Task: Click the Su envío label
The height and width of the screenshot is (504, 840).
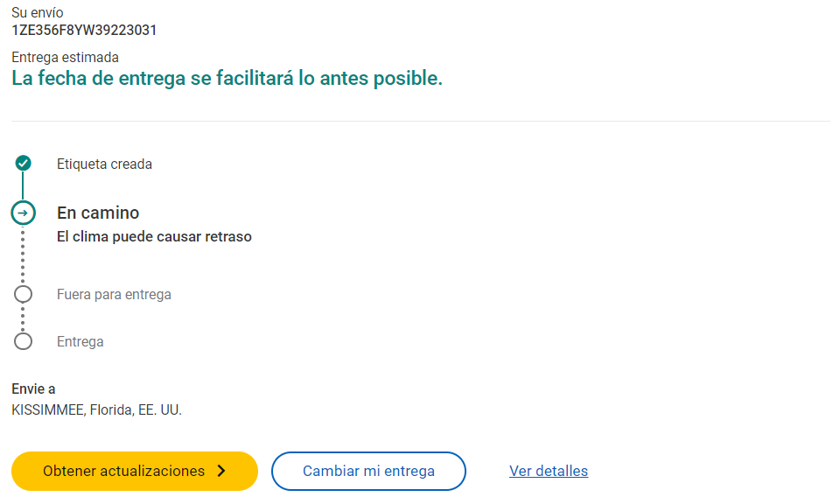Action: coord(38,13)
